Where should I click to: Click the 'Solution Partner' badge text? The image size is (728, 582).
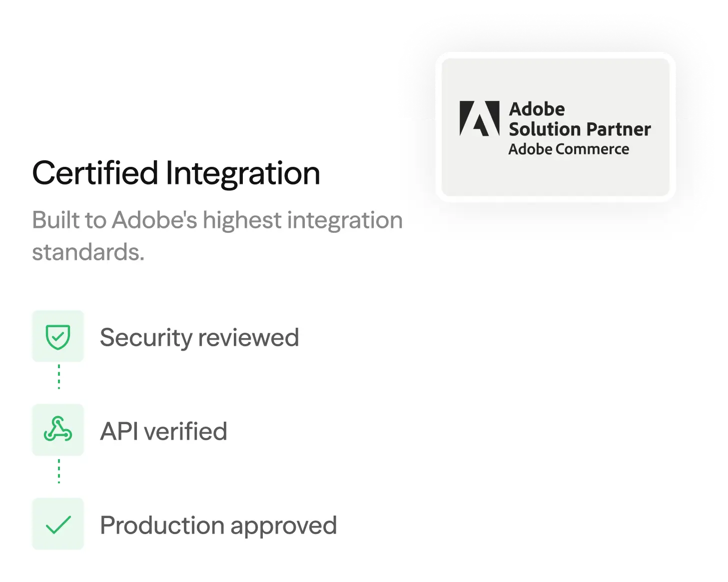[x=580, y=129]
